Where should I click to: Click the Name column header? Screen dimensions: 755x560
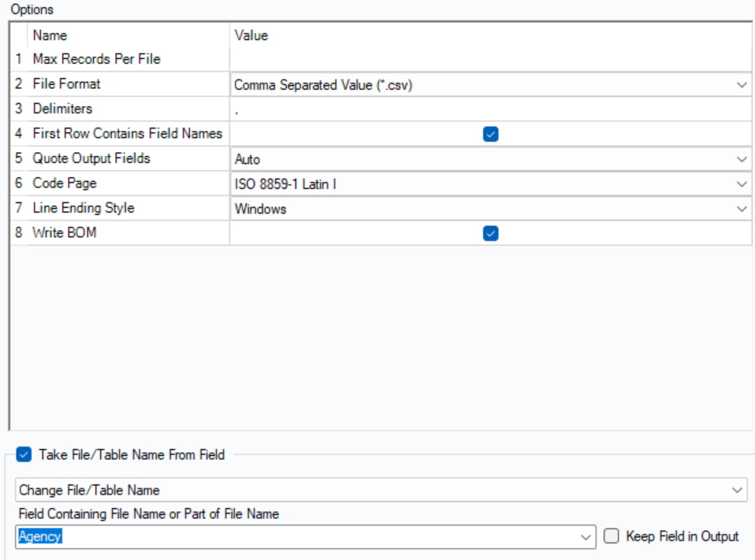[x=50, y=35]
